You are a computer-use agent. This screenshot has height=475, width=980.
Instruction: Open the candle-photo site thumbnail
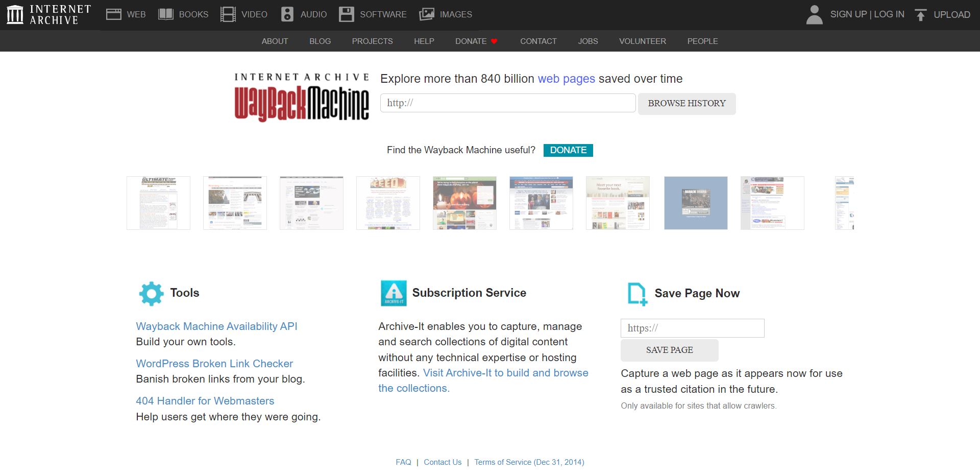point(464,203)
